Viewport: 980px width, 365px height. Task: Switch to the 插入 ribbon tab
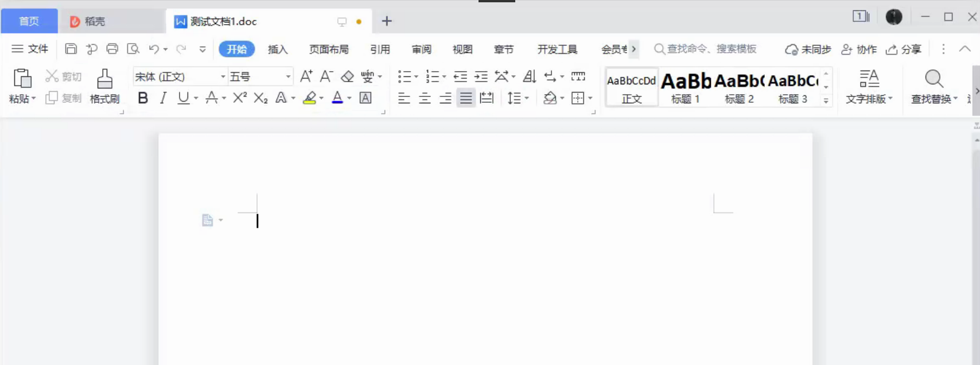pos(278,49)
